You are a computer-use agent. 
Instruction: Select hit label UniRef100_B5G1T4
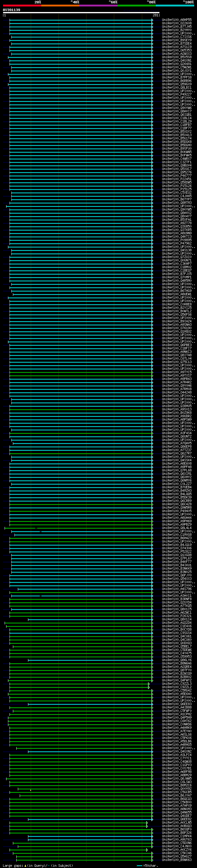click(x=177, y=139)
